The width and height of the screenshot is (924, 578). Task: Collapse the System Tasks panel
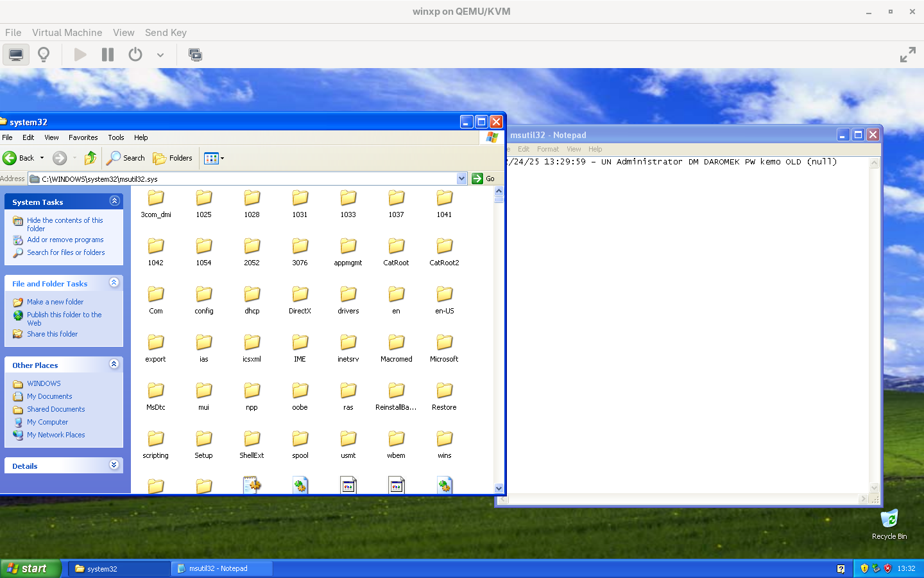[x=114, y=201]
